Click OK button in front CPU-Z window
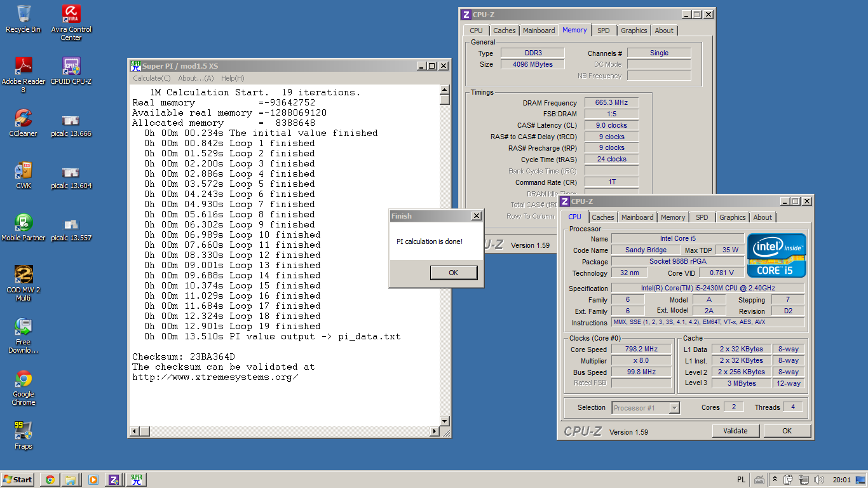This screenshot has width=868, height=488. pos(787,431)
